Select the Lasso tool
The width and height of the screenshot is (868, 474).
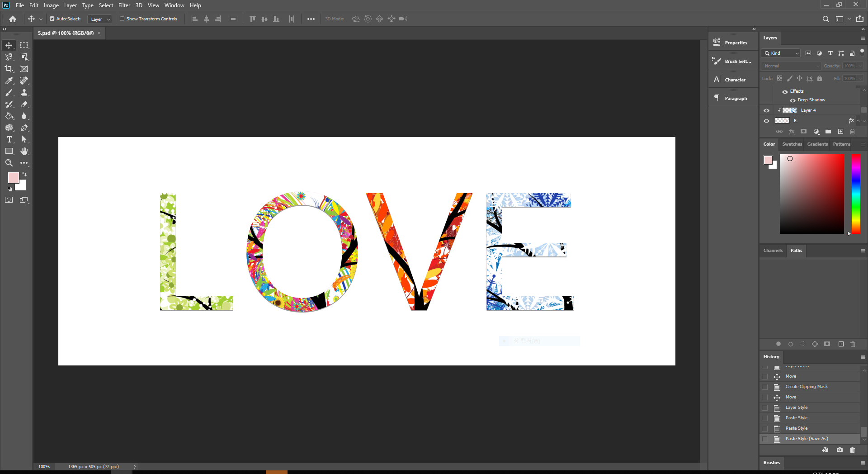(9, 57)
